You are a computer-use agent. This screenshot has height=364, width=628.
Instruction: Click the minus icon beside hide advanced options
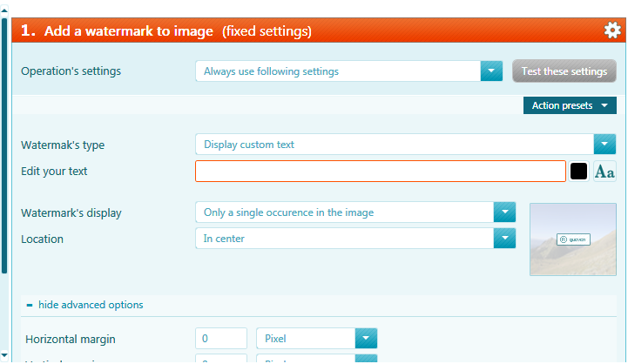tap(30, 305)
